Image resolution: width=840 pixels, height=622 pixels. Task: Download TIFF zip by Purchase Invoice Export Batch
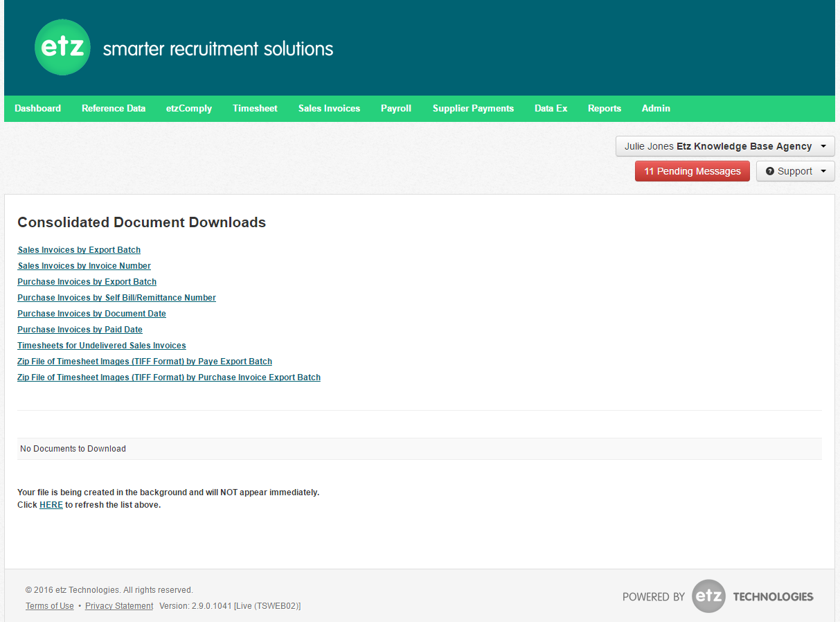tap(169, 377)
